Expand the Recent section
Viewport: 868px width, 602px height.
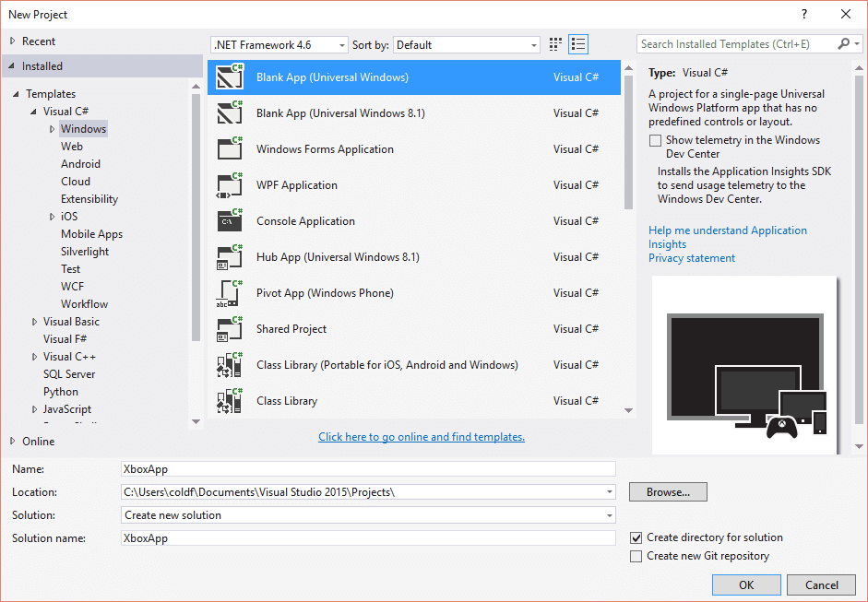[x=13, y=41]
